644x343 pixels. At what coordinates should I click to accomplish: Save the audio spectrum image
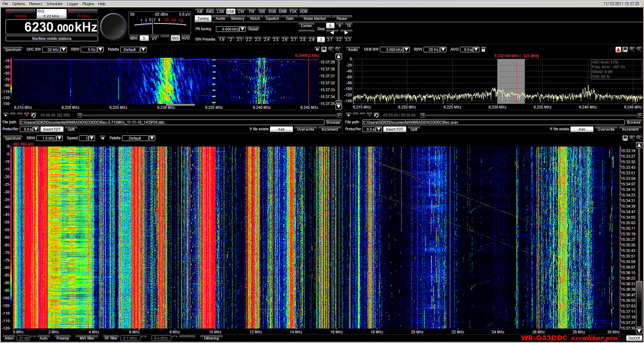point(625,50)
